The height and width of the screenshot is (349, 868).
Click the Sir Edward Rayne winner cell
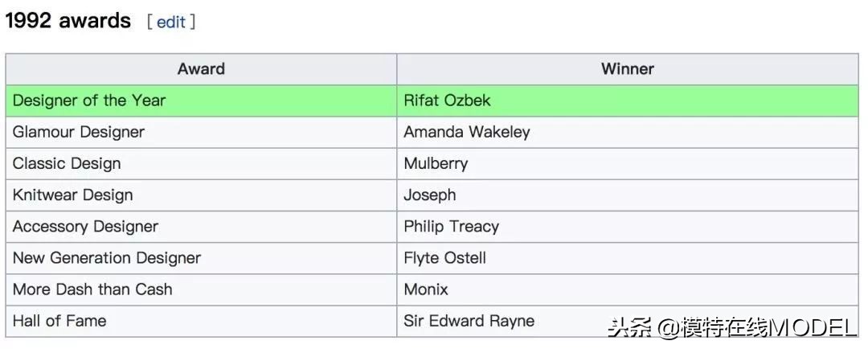pos(469,320)
